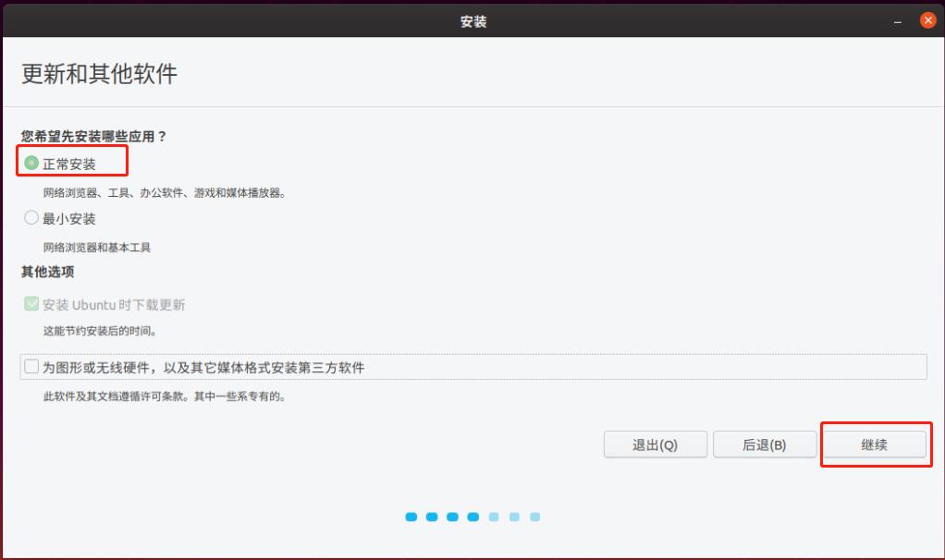Click 继续 to proceed with installation
The width and height of the screenshot is (945, 560).
875,444
